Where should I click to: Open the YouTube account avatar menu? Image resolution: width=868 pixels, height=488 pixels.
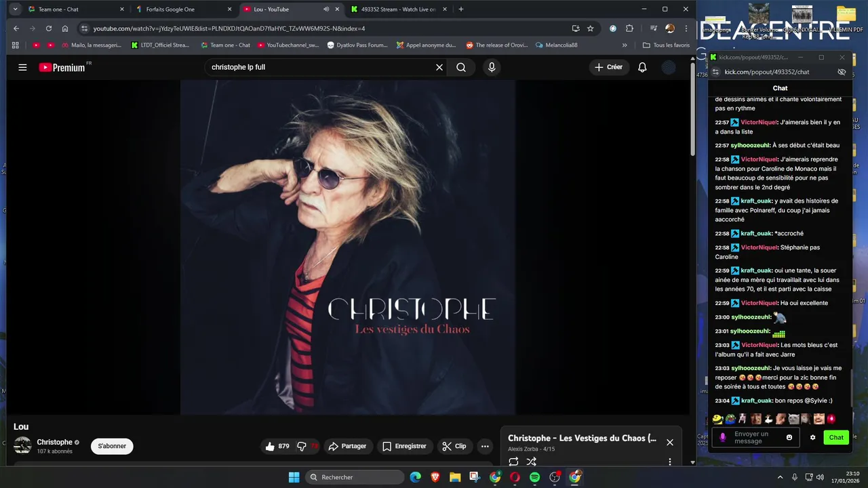coord(669,67)
